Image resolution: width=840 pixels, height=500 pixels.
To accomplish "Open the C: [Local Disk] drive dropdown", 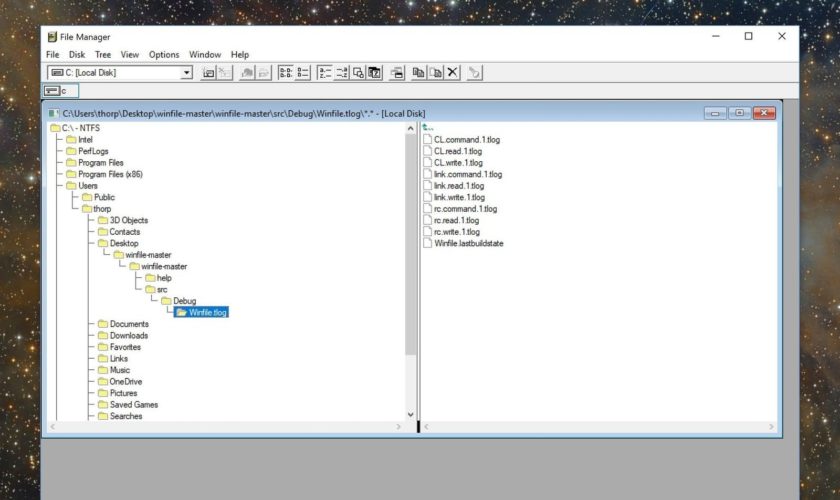I will pyautogui.click(x=186, y=73).
